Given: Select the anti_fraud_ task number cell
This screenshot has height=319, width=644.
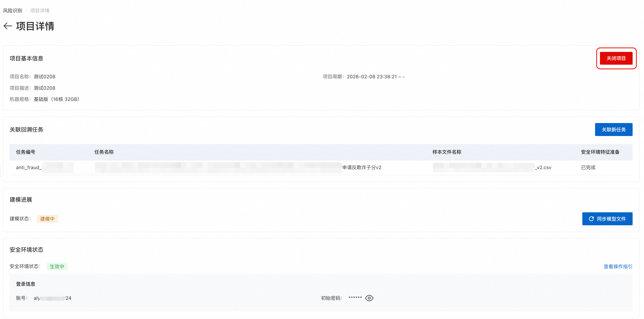Looking at the screenshot, I should coord(29,167).
